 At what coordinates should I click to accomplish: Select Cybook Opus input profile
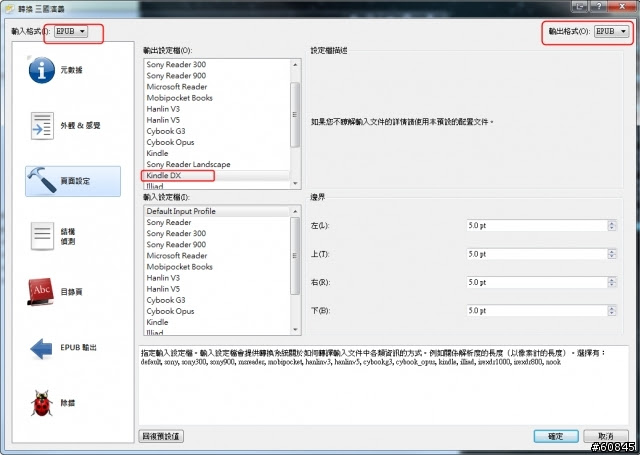217,311
